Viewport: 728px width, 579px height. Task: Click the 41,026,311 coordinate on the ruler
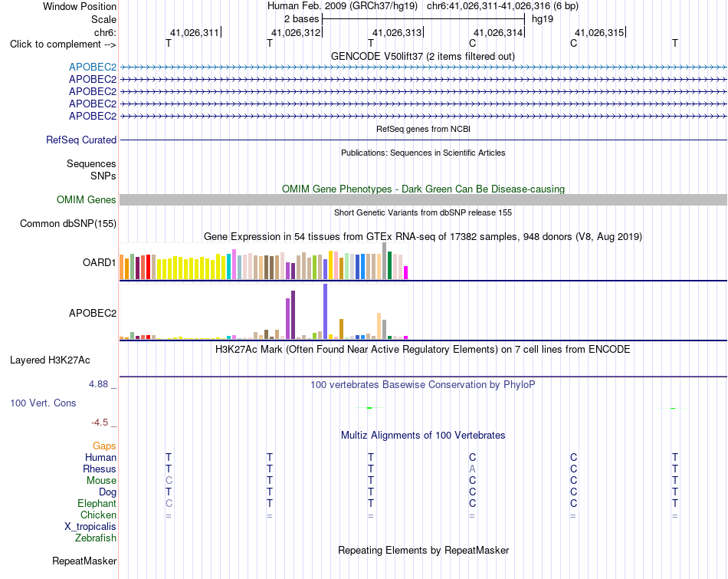tap(194, 32)
